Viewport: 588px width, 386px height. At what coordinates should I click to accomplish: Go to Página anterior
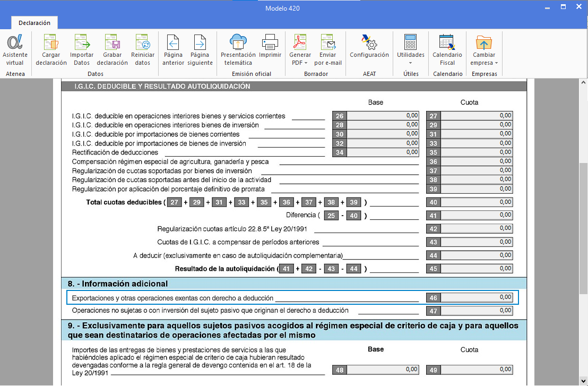(173, 50)
